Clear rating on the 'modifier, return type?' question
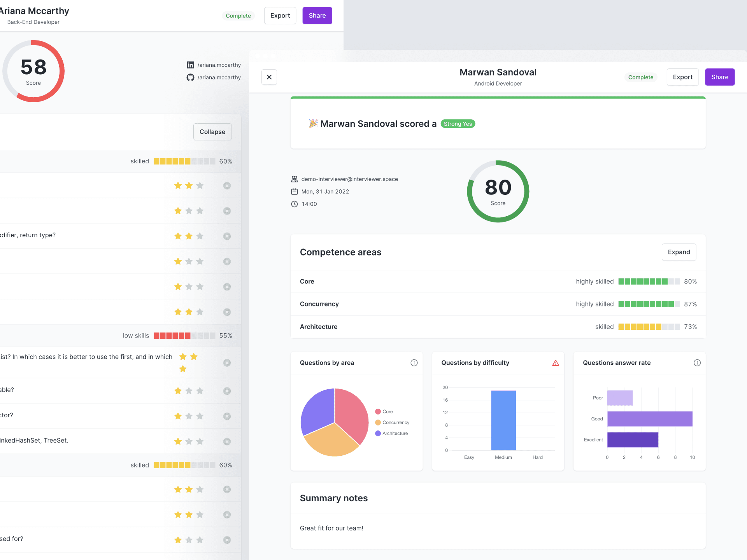The image size is (747, 560). click(x=227, y=236)
